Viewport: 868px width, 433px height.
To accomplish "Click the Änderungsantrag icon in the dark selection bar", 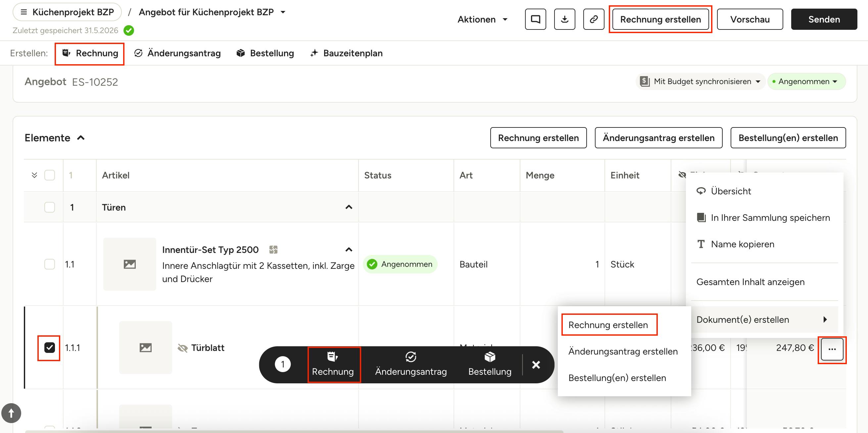I will click(411, 357).
